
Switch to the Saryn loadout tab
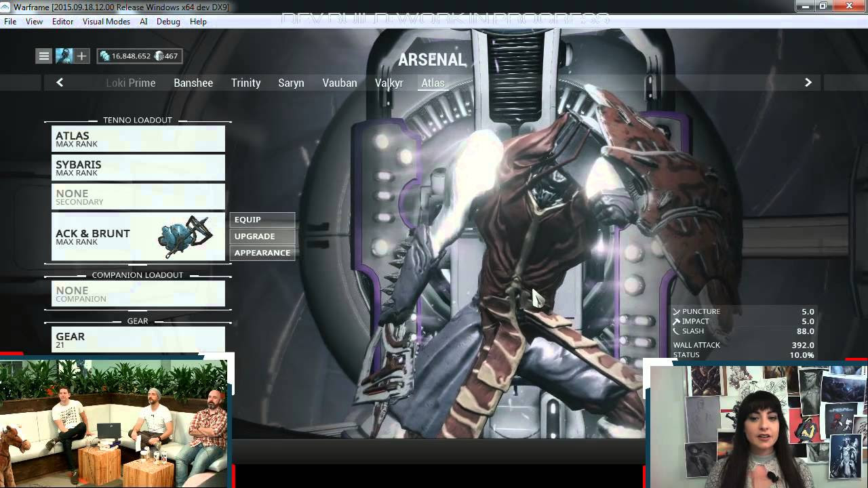291,83
